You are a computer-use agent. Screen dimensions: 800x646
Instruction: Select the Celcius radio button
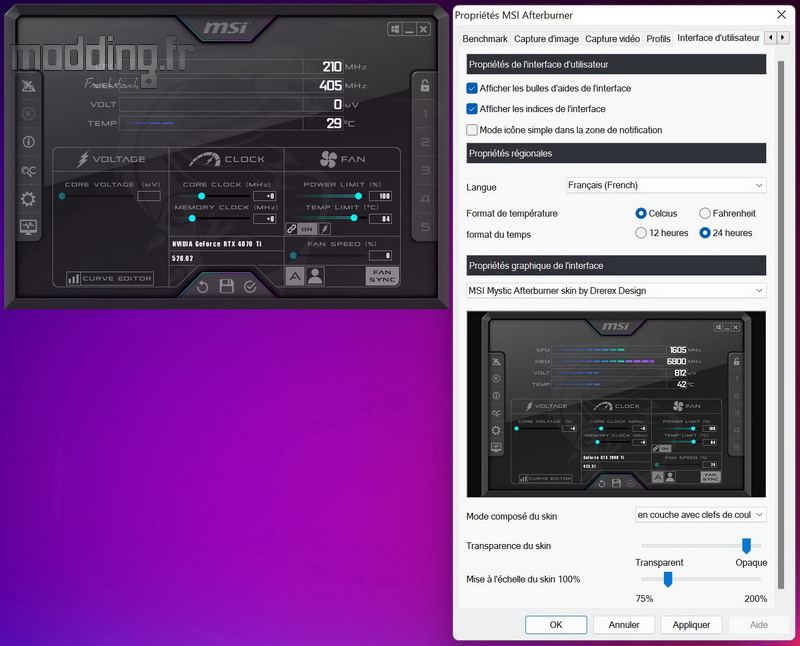(x=641, y=213)
